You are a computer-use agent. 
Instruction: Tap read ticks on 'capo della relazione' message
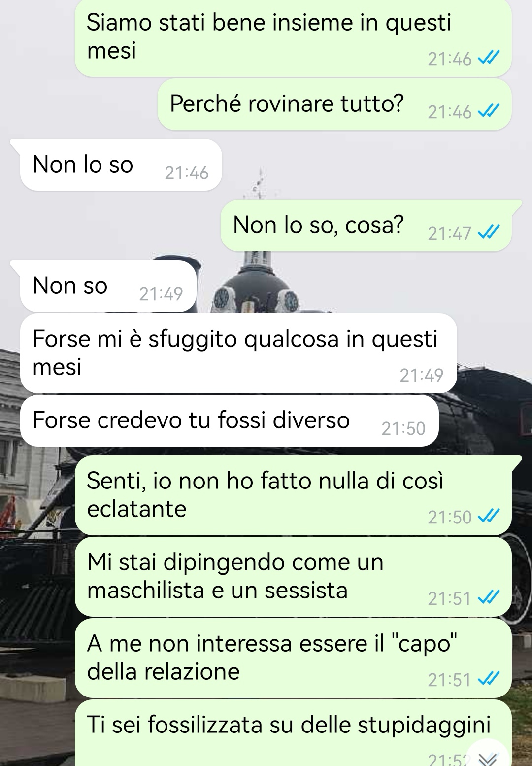(489, 679)
